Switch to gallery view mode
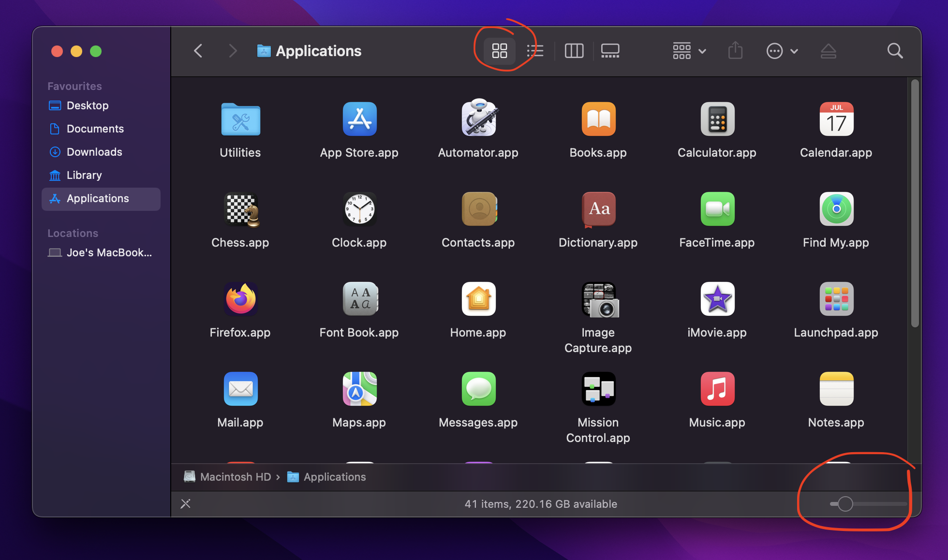This screenshot has height=560, width=948. pos(610,51)
